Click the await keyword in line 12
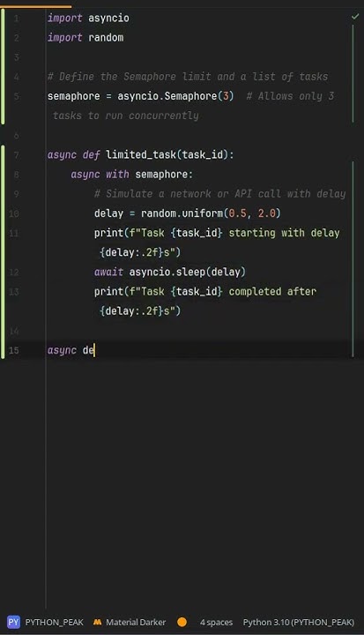Image resolution: width=364 pixels, height=635 pixels. (x=108, y=272)
